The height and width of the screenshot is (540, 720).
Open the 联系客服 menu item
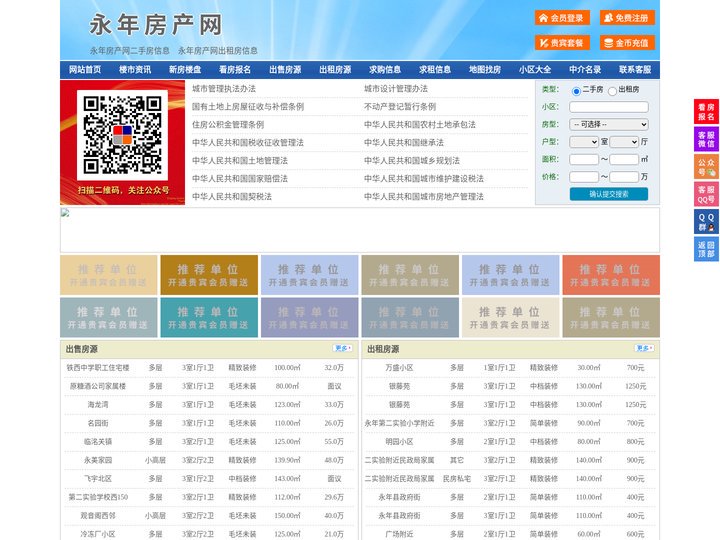coord(635,70)
